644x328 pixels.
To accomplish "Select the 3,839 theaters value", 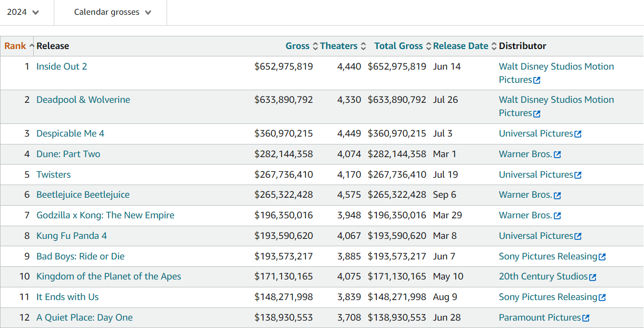I will (349, 297).
